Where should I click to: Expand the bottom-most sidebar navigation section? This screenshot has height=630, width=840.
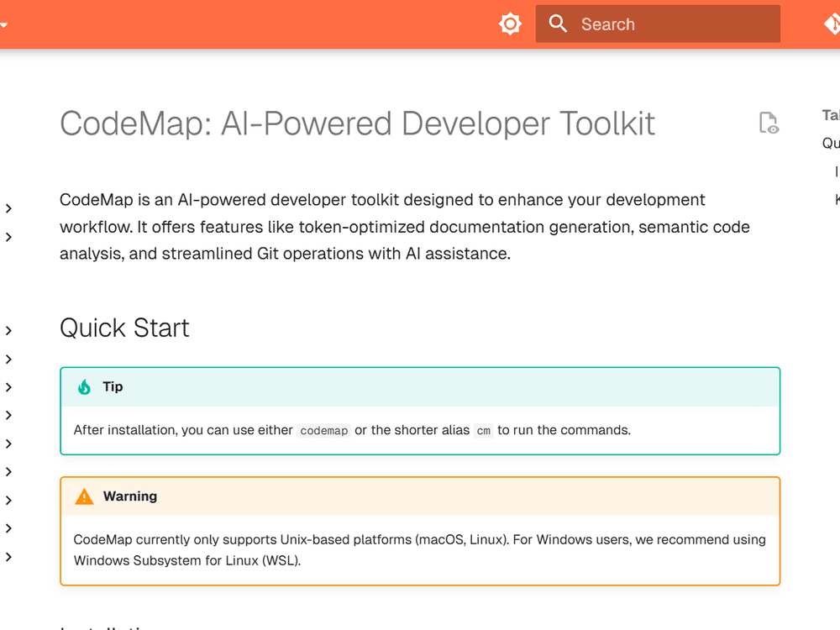tap(8, 556)
